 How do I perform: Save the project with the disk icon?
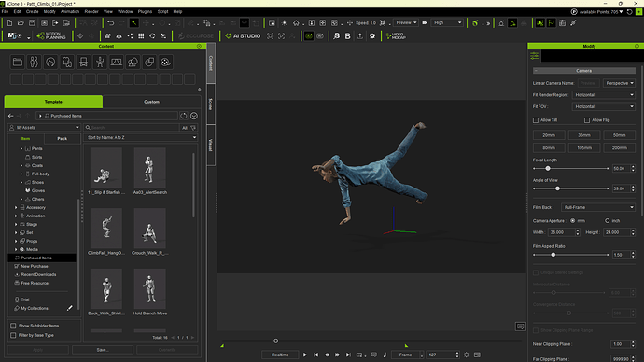pyautogui.click(x=32, y=23)
